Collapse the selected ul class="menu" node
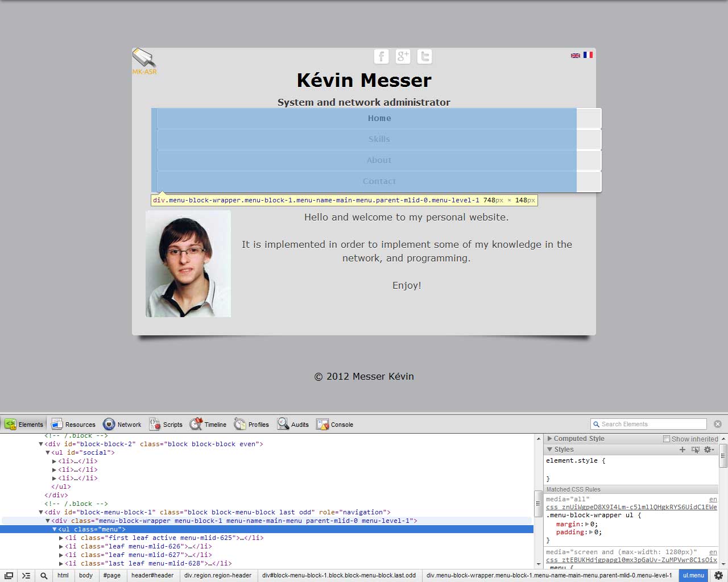This screenshot has width=728, height=582. click(x=55, y=529)
